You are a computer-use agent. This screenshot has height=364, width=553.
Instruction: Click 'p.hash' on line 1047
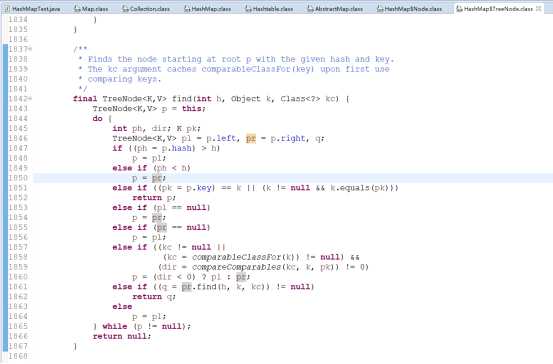click(x=177, y=148)
